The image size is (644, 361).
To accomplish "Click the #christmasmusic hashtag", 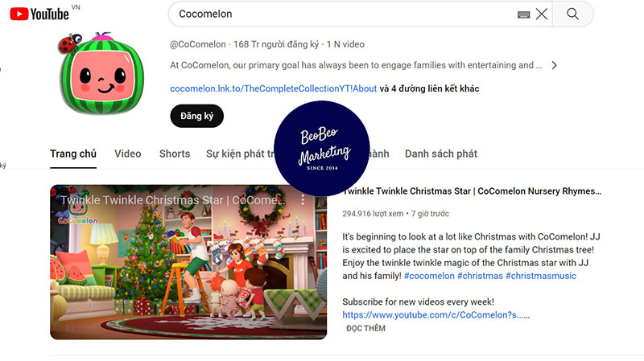I will click(540, 276).
